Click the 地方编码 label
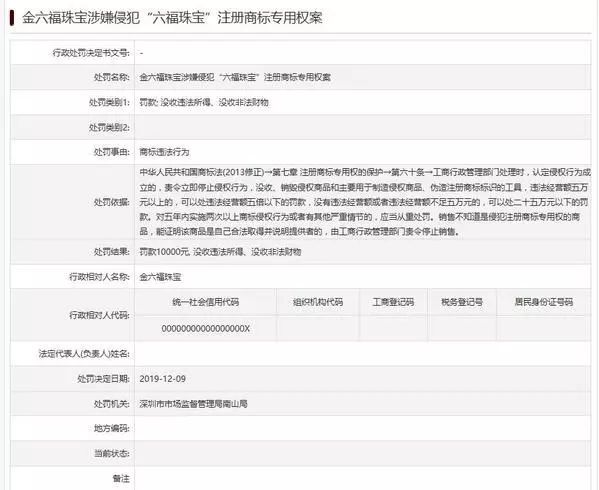 pyautogui.click(x=112, y=429)
